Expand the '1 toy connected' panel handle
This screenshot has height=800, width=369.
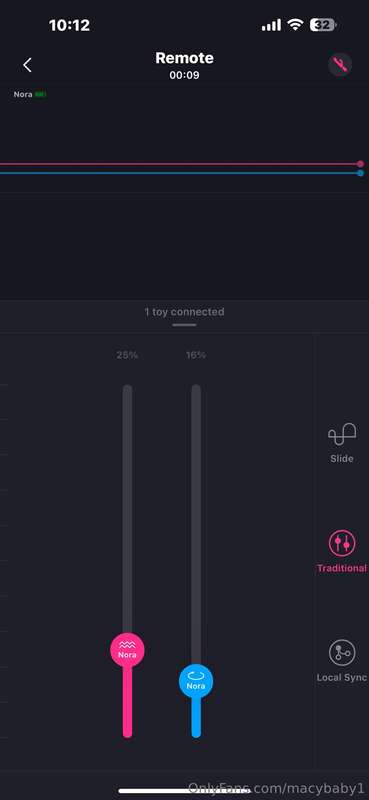pyautogui.click(x=184, y=325)
